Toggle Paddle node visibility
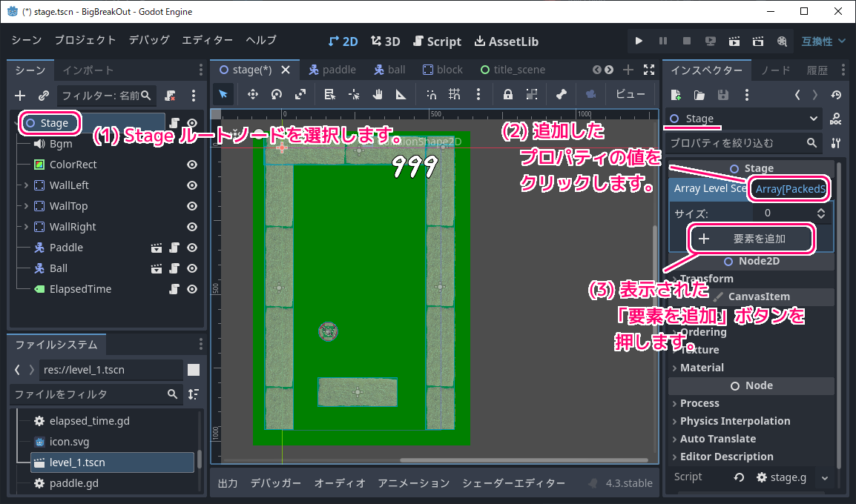 click(192, 248)
